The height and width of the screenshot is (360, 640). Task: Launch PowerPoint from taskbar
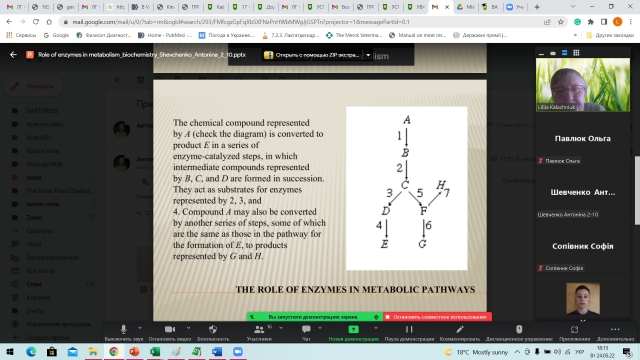(134, 351)
